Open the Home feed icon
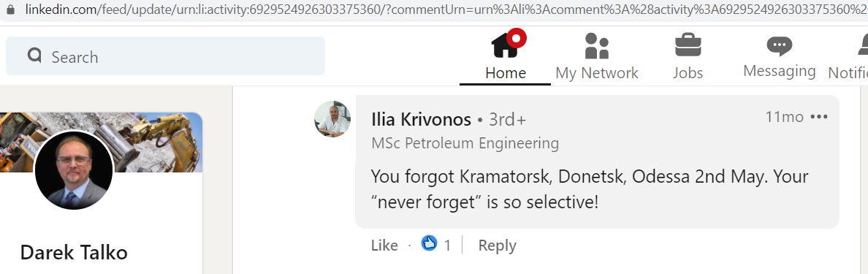868x274 pixels. 505,45
